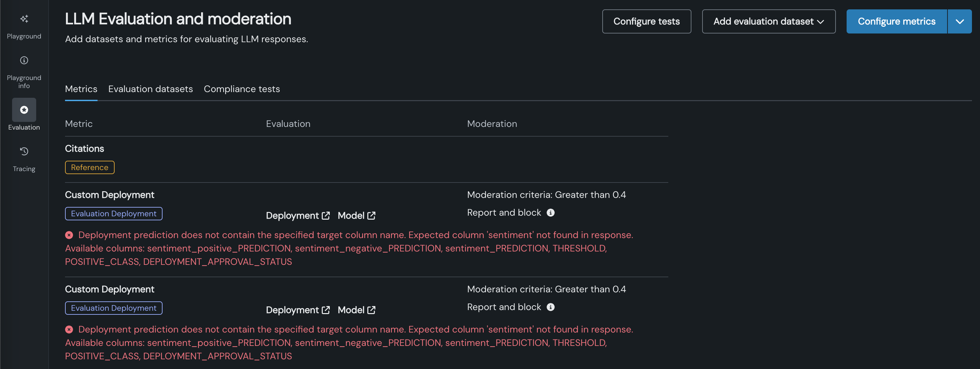
Task: Click the Reference tag under Citations
Action: pyautogui.click(x=89, y=167)
